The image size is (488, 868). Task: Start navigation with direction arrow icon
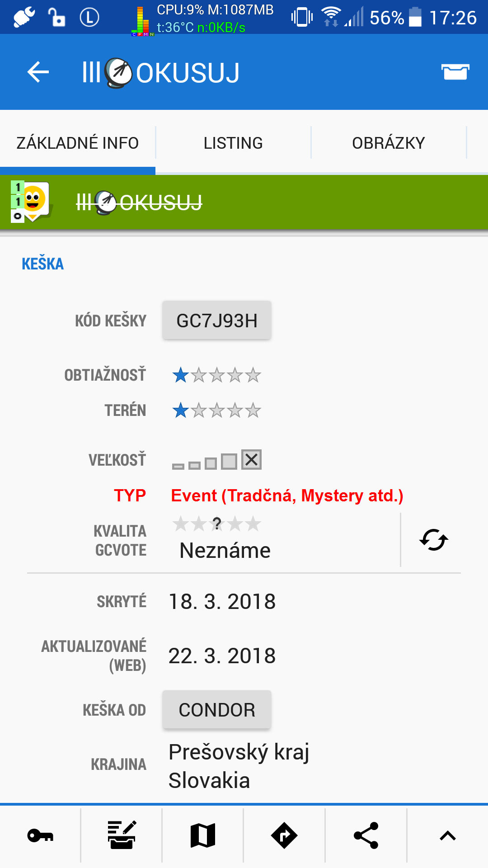[x=284, y=835]
